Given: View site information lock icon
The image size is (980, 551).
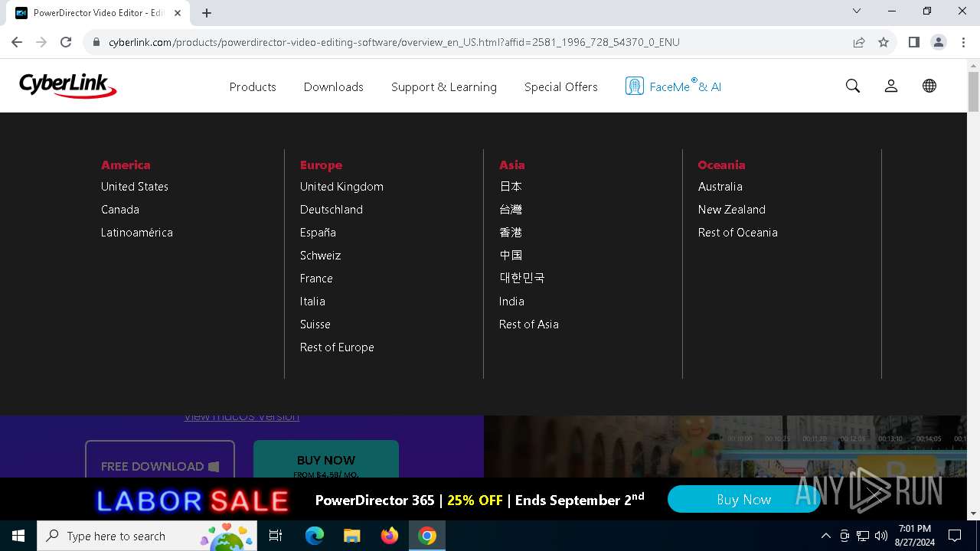Looking at the screenshot, I should pyautogui.click(x=96, y=42).
